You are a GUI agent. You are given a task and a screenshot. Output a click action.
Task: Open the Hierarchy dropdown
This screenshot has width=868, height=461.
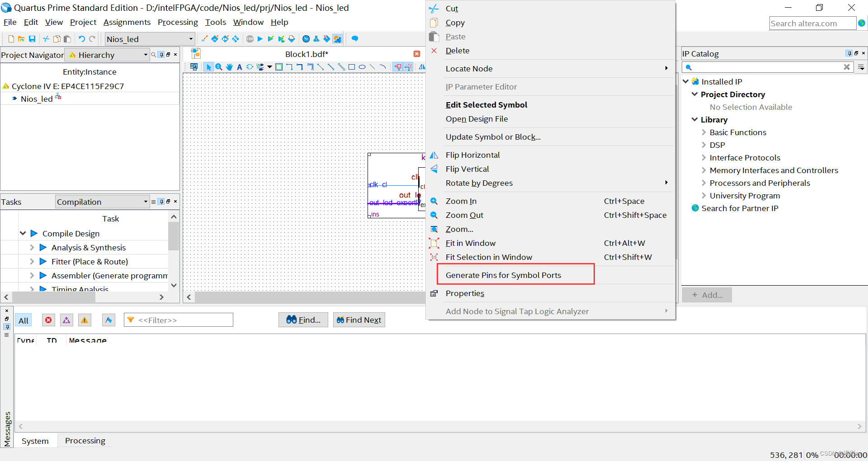107,55
